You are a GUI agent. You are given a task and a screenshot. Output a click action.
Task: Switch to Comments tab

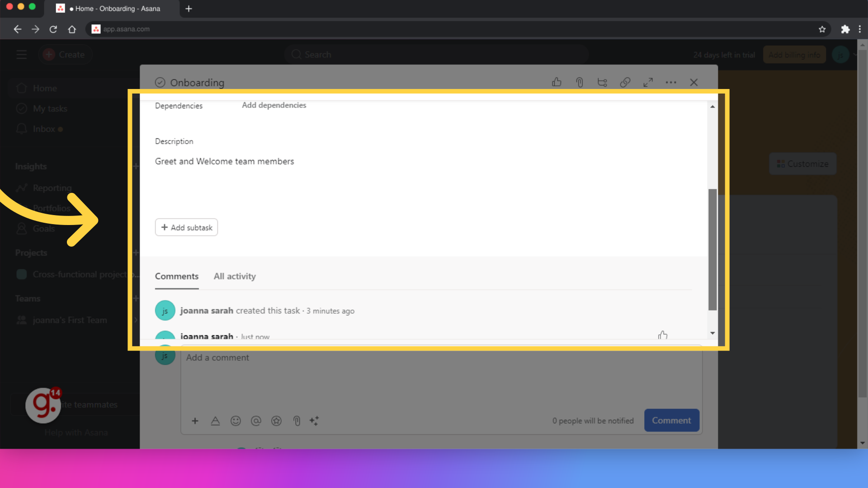[176, 276]
